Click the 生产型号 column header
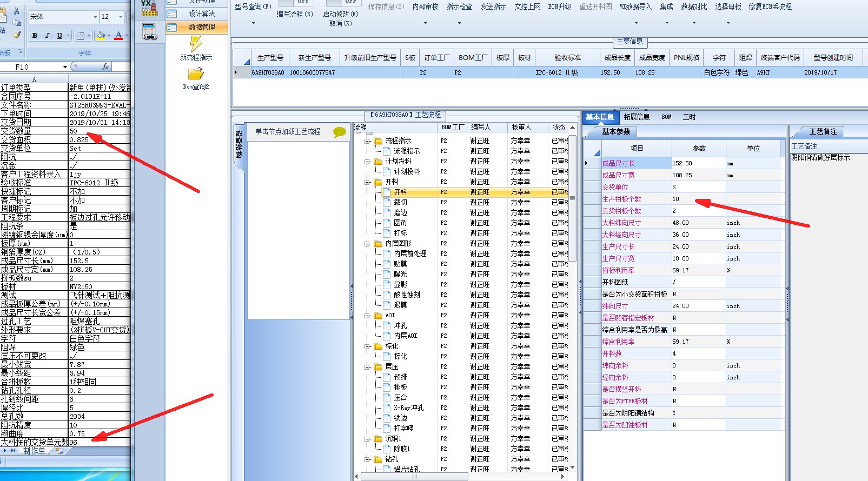Viewport: 868px width, 481px height. point(270,58)
